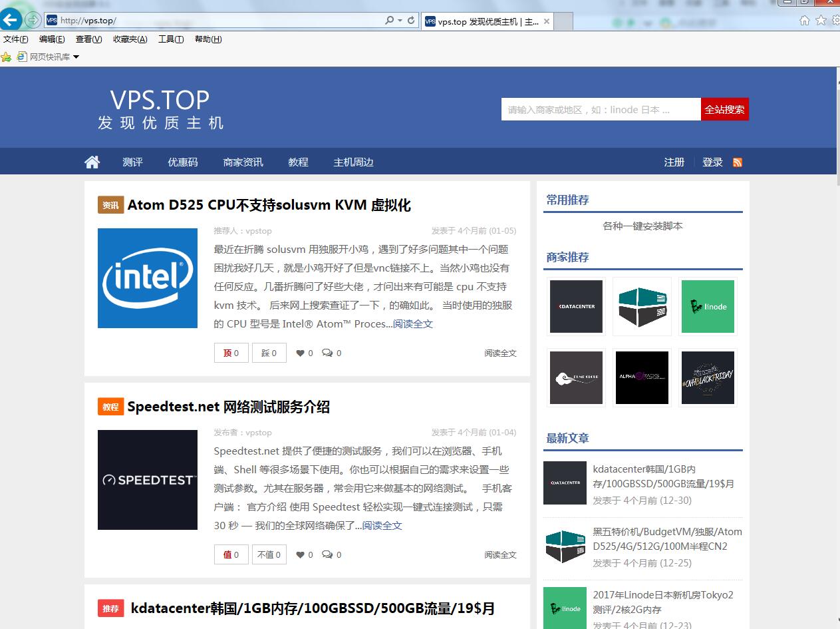Click 踩 0 button on Atom D525 post
Viewport: 840px width, 629px height.
(x=269, y=353)
